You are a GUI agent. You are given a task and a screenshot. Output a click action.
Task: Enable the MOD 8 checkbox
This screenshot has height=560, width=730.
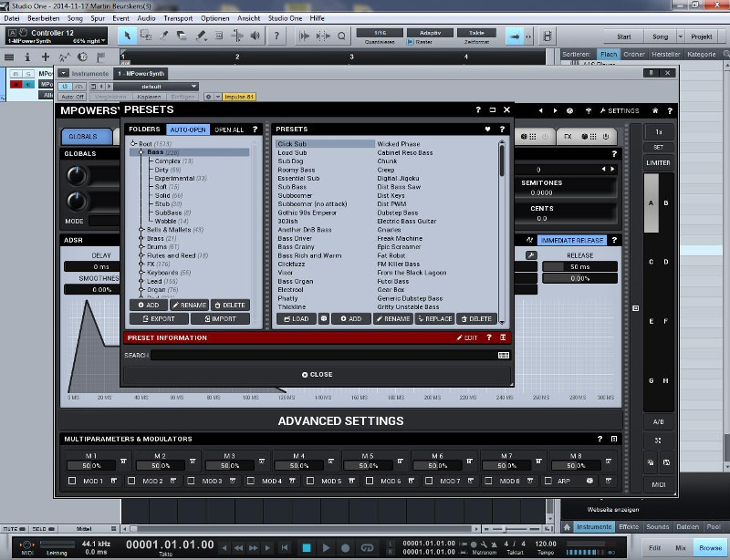point(488,481)
